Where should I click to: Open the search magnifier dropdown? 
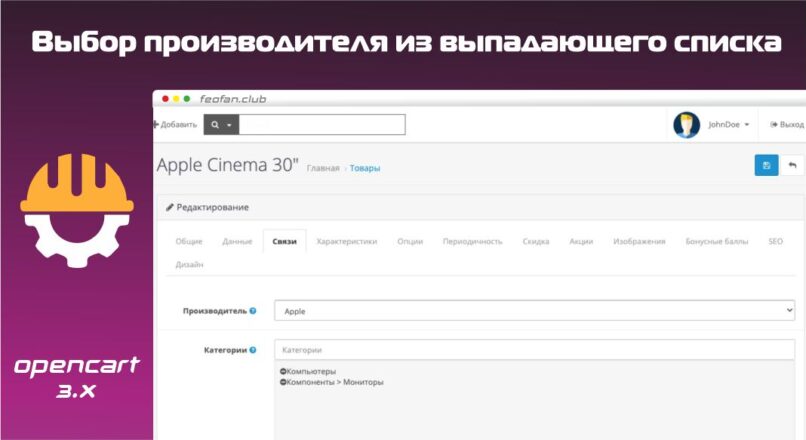click(x=221, y=125)
